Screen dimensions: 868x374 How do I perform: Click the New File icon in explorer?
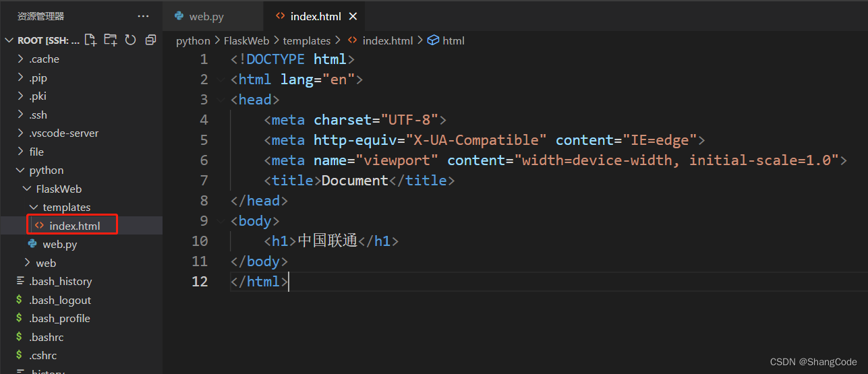[90, 40]
